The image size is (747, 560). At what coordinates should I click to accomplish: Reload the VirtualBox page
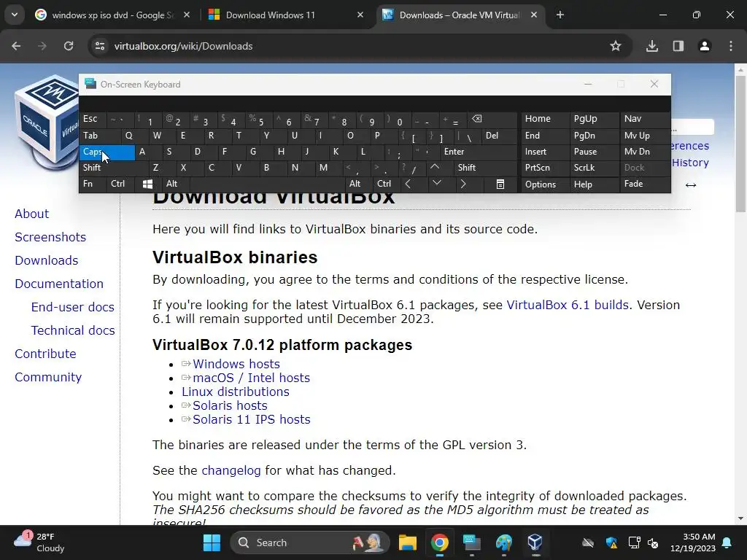coord(69,46)
